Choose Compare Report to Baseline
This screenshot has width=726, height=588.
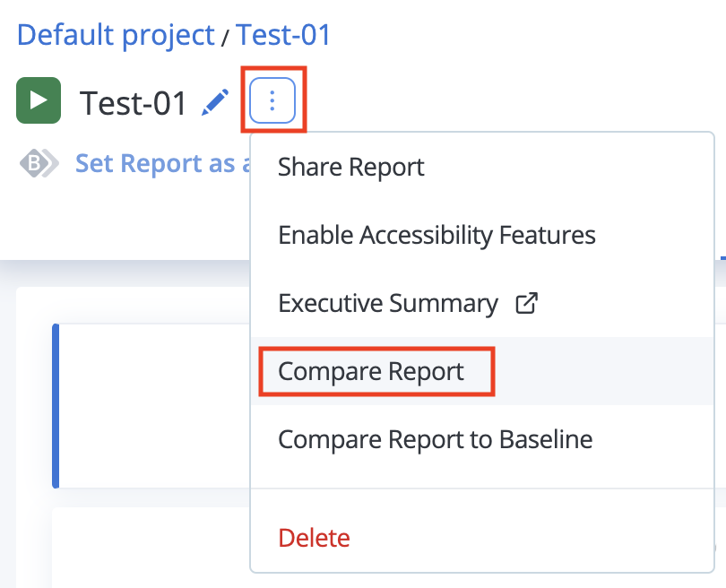[436, 439]
